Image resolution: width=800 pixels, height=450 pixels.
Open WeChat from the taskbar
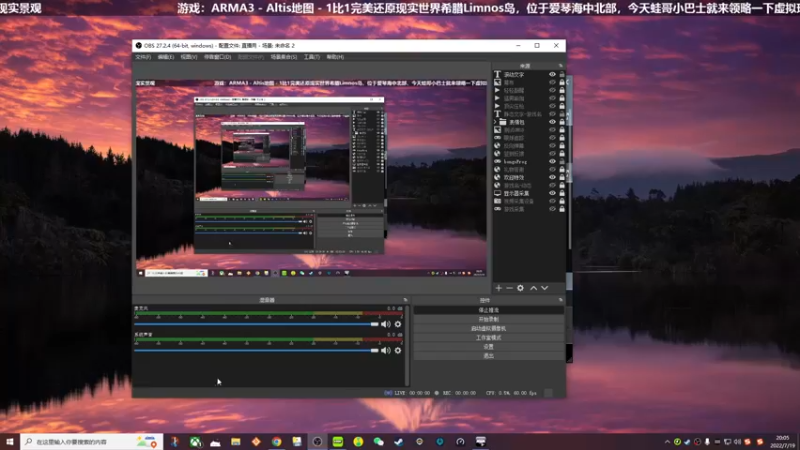pos(379,442)
